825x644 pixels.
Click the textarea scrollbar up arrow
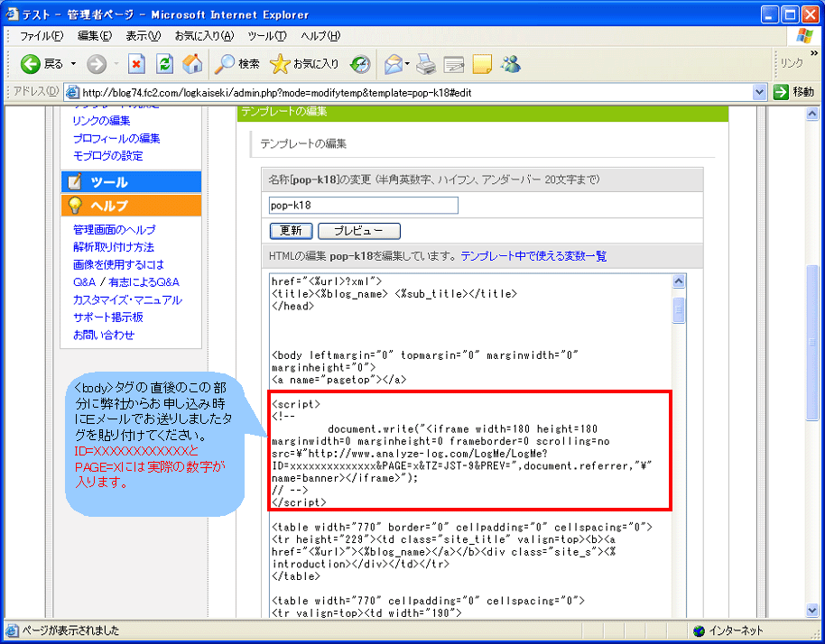(679, 281)
